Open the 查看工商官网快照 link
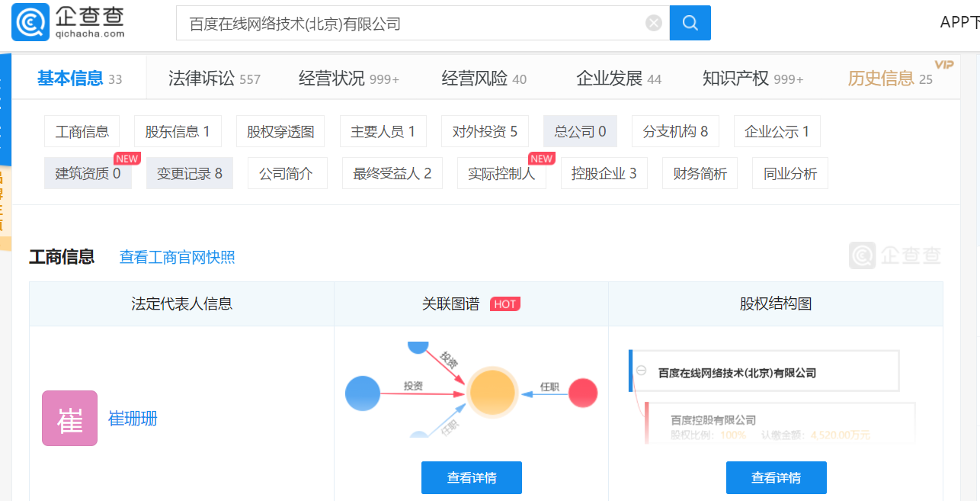980x501 pixels. pos(178,257)
